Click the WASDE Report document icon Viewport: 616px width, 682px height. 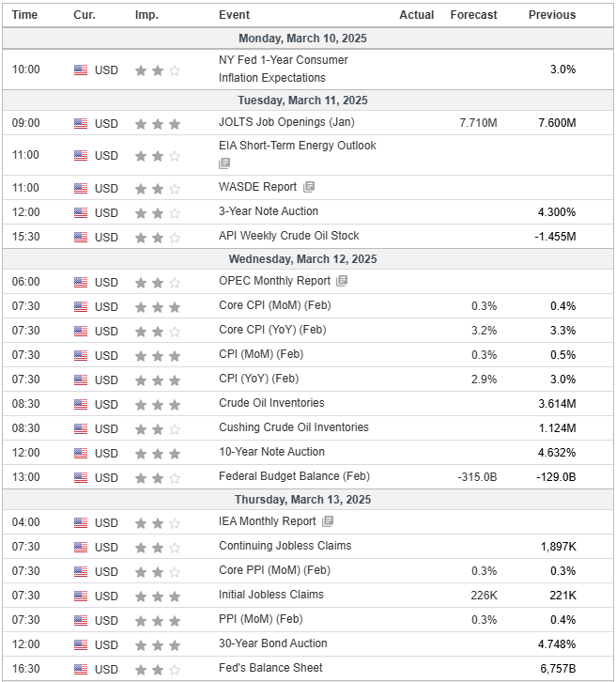[309, 187]
